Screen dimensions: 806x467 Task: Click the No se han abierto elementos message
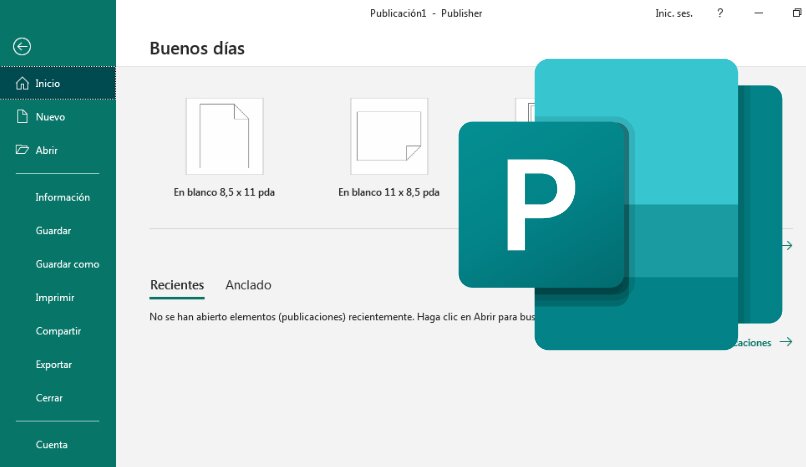[342, 317]
